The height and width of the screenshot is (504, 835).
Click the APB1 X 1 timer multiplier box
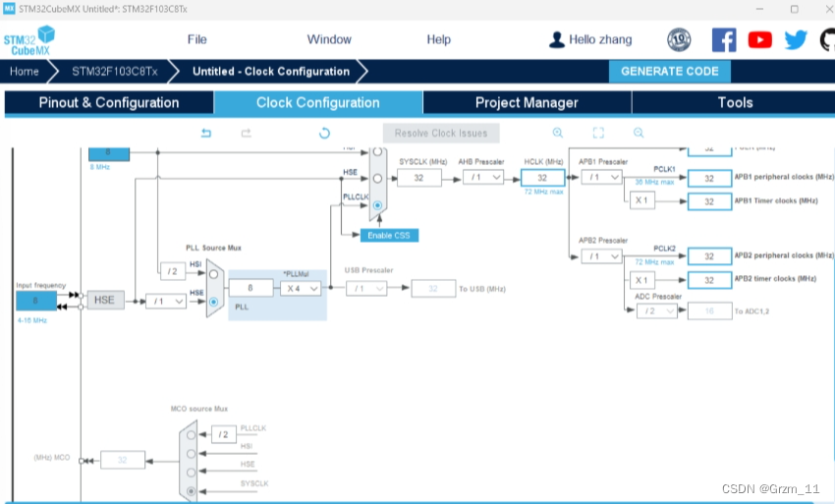click(x=641, y=200)
